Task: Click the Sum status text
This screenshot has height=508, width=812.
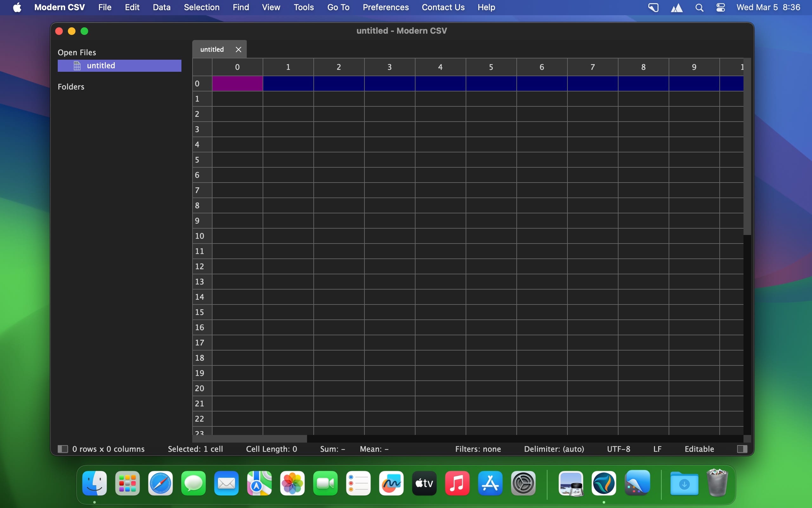Action: (332, 449)
